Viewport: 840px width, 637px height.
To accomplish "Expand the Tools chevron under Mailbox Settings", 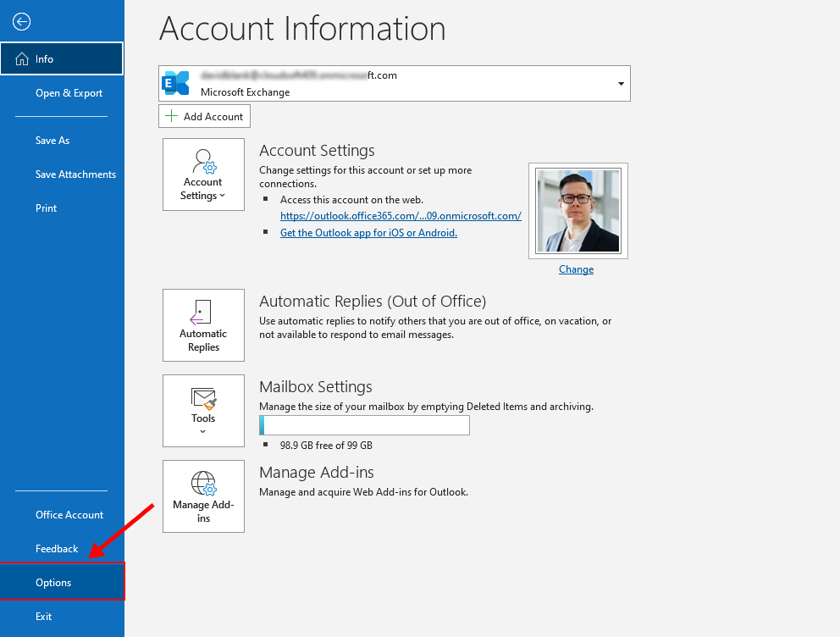I will [203, 432].
